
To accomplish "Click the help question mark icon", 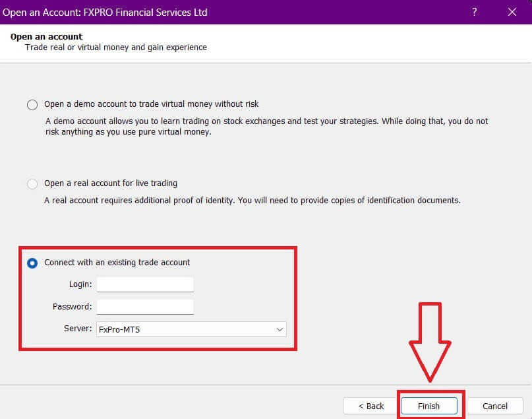I will click(x=474, y=12).
